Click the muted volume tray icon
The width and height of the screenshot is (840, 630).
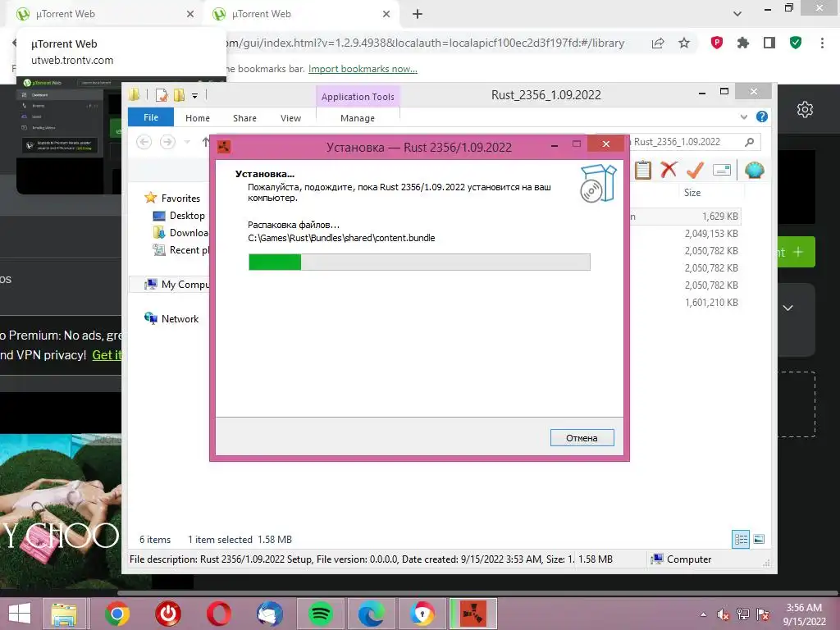point(724,614)
